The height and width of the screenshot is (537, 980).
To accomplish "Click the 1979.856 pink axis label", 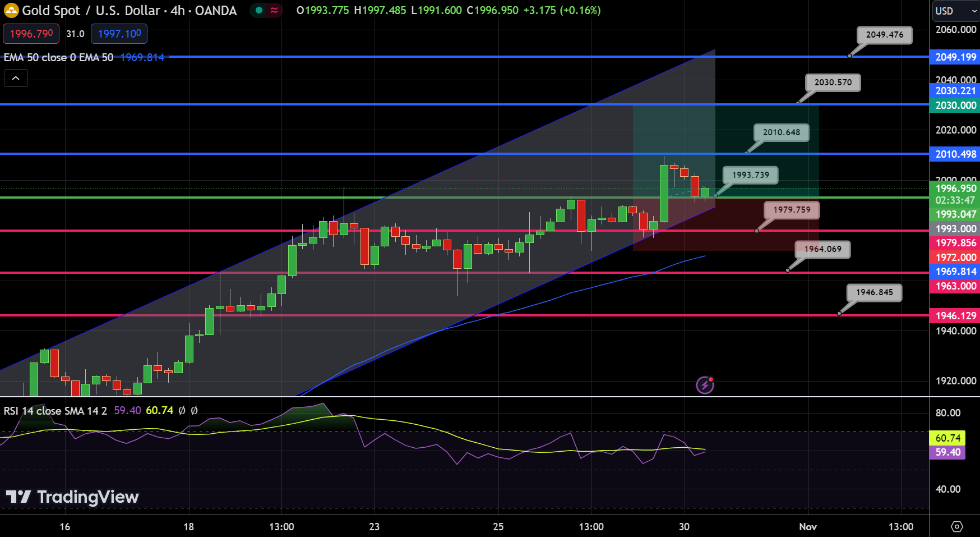I will tap(955, 243).
